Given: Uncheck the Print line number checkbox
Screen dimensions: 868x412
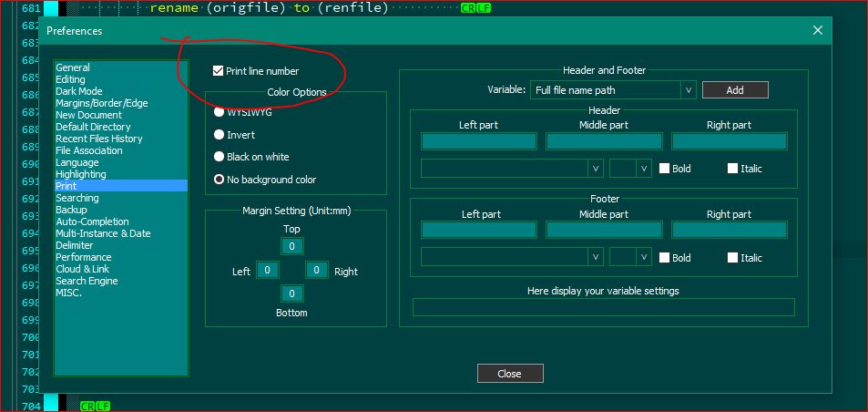Looking at the screenshot, I should coord(218,70).
